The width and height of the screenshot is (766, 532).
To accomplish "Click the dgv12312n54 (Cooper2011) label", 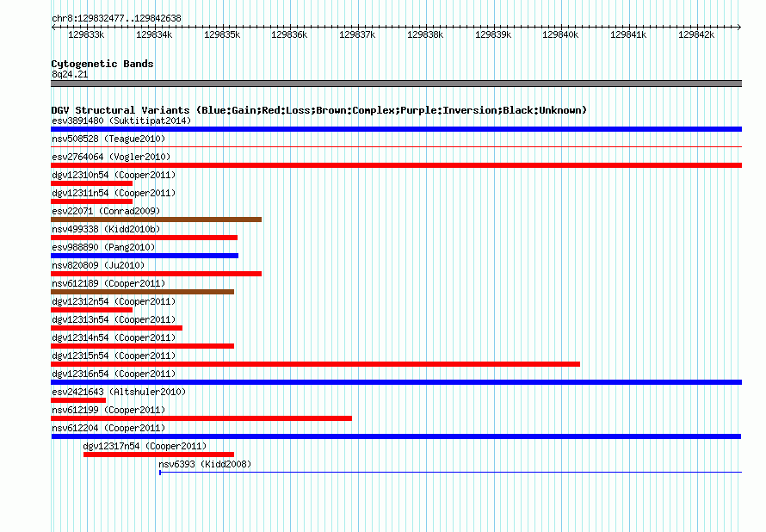I will (x=114, y=301).
